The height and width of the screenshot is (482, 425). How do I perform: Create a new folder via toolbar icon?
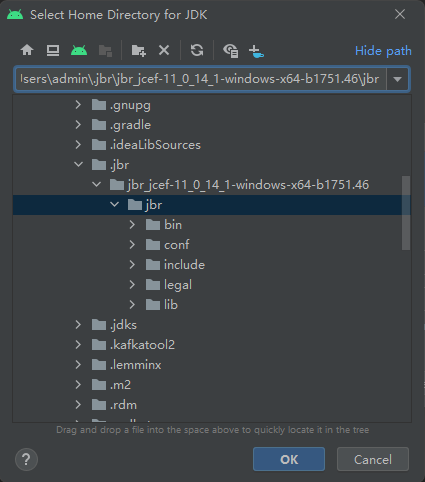coord(138,50)
